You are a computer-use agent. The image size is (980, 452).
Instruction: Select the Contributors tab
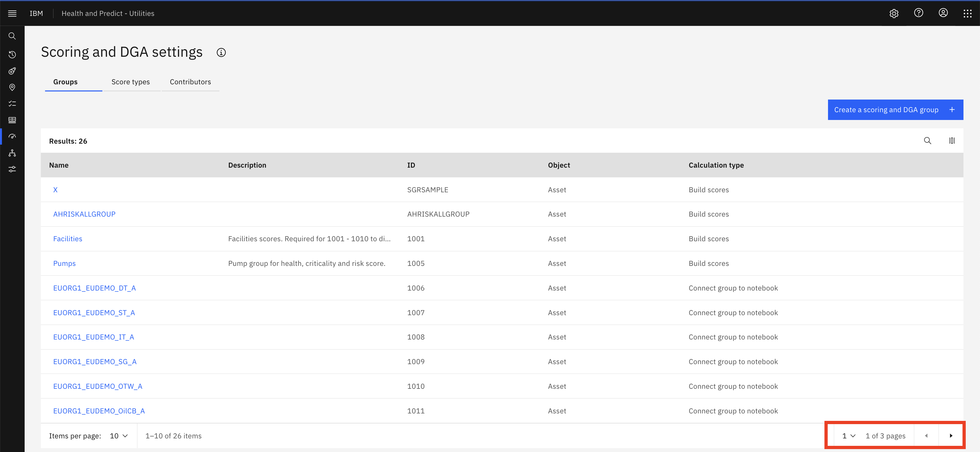[x=190, y=81]
